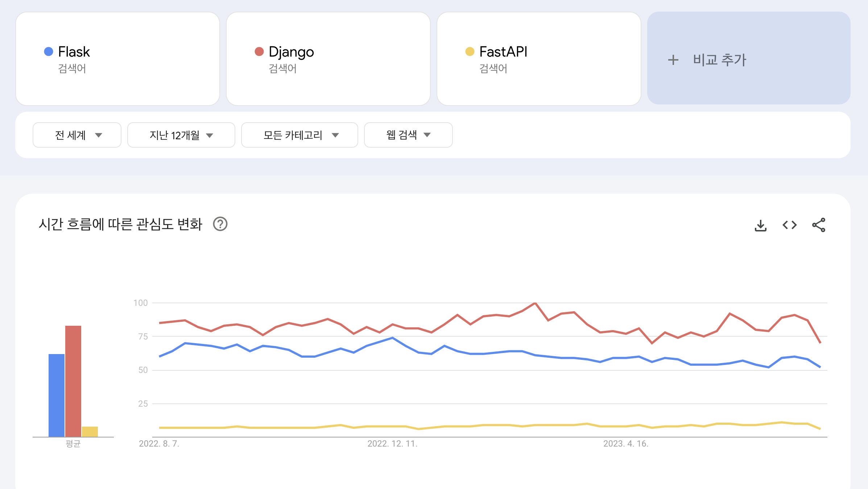Click the Django peak at 100

tap(535, 303)
